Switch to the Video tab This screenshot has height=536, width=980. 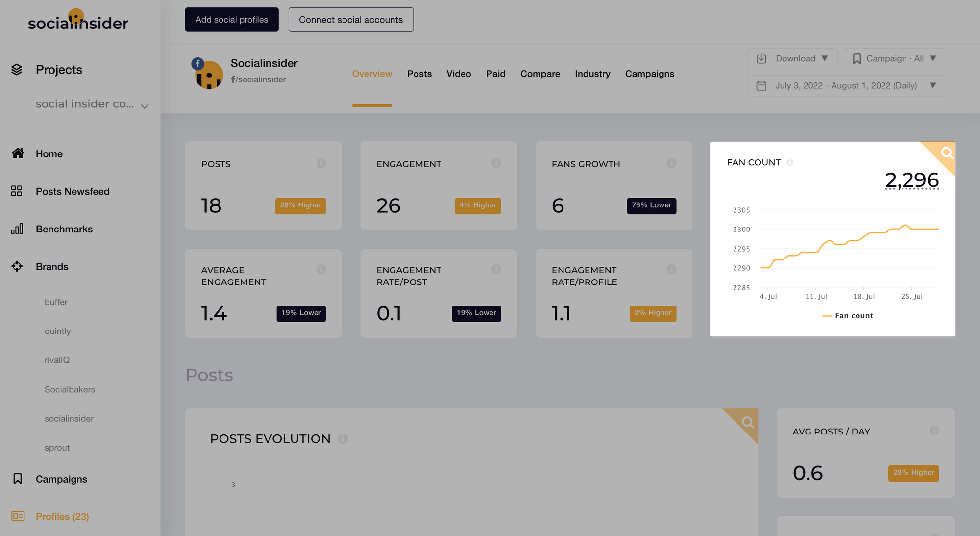(458, 73)
